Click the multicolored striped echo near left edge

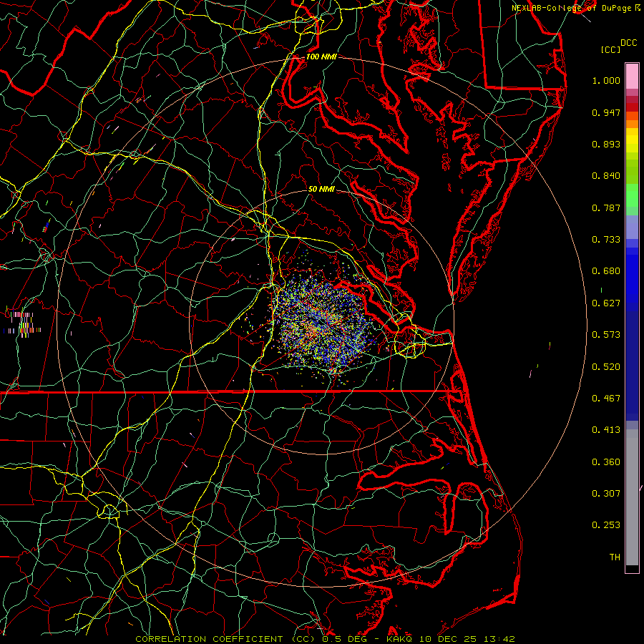click(23, 323)
